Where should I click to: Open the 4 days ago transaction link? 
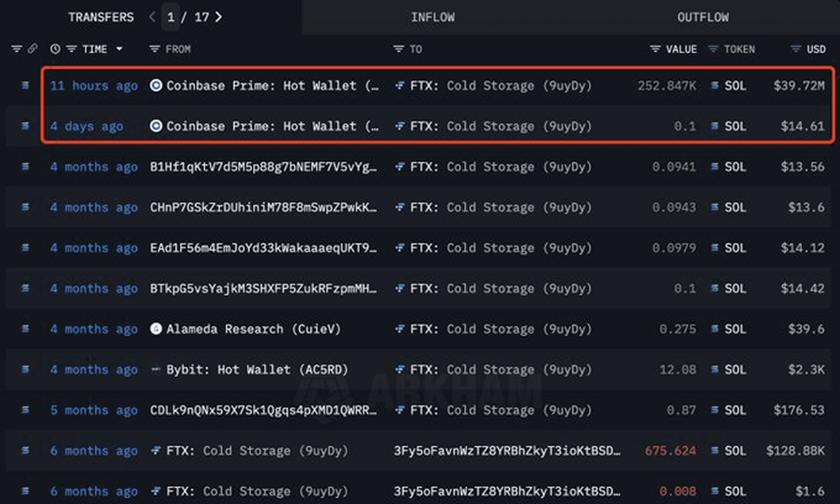point(86,126)
